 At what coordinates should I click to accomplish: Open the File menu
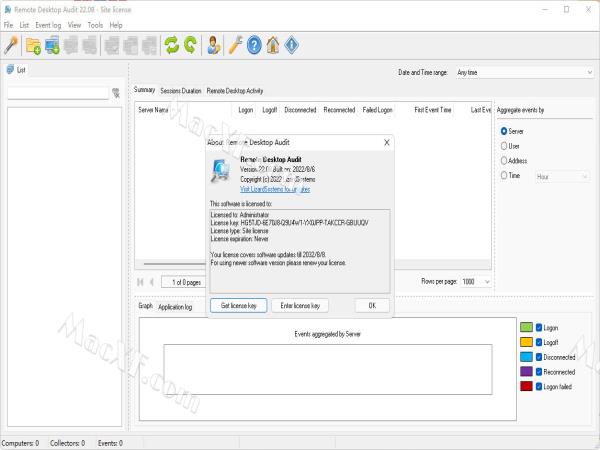8,25
